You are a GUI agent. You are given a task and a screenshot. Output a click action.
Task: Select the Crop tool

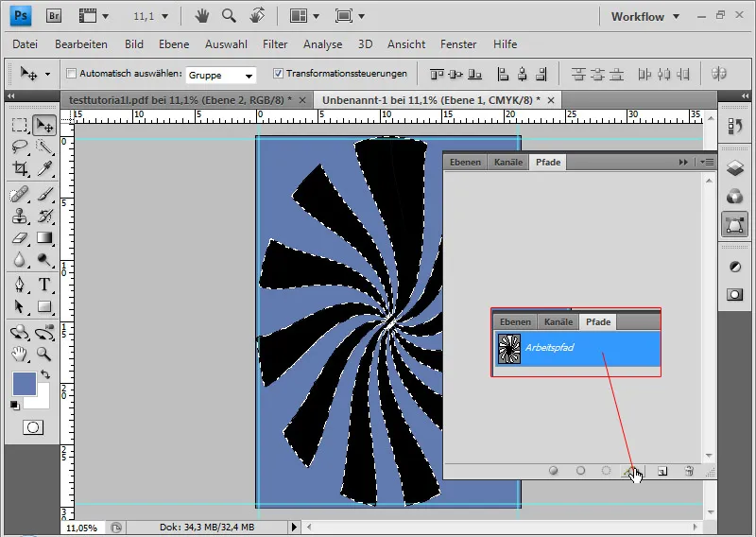click(x=19, y=168)
